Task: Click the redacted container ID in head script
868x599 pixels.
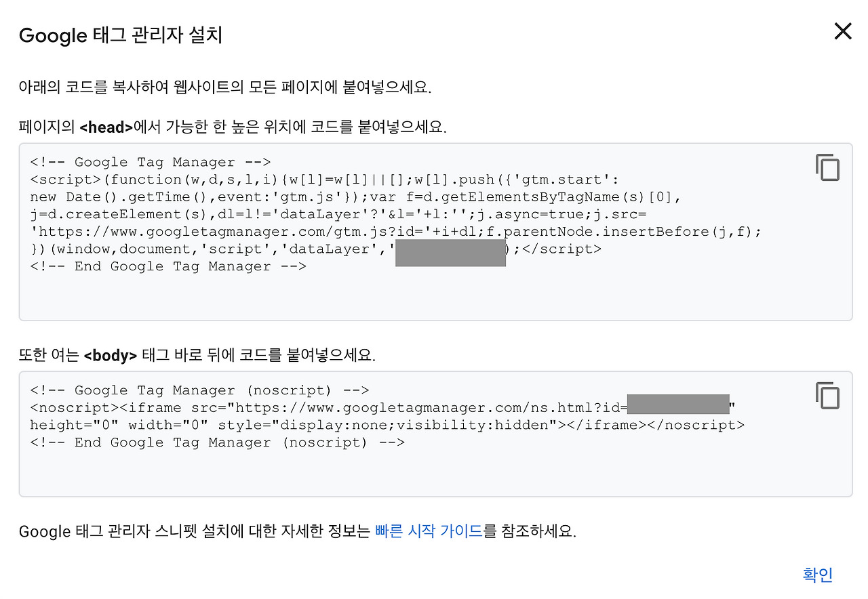Action: pyautogui.click(x=450, y=249)
